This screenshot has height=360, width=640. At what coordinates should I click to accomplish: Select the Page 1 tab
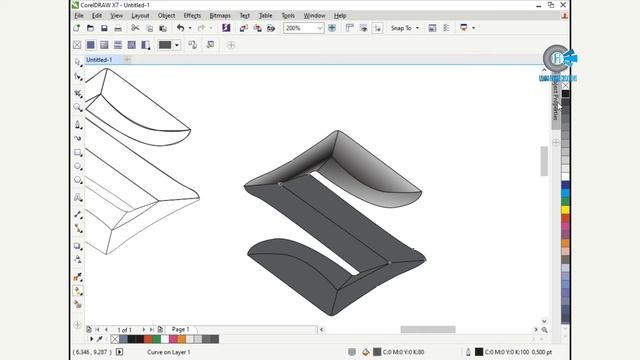tap(180, 329)
